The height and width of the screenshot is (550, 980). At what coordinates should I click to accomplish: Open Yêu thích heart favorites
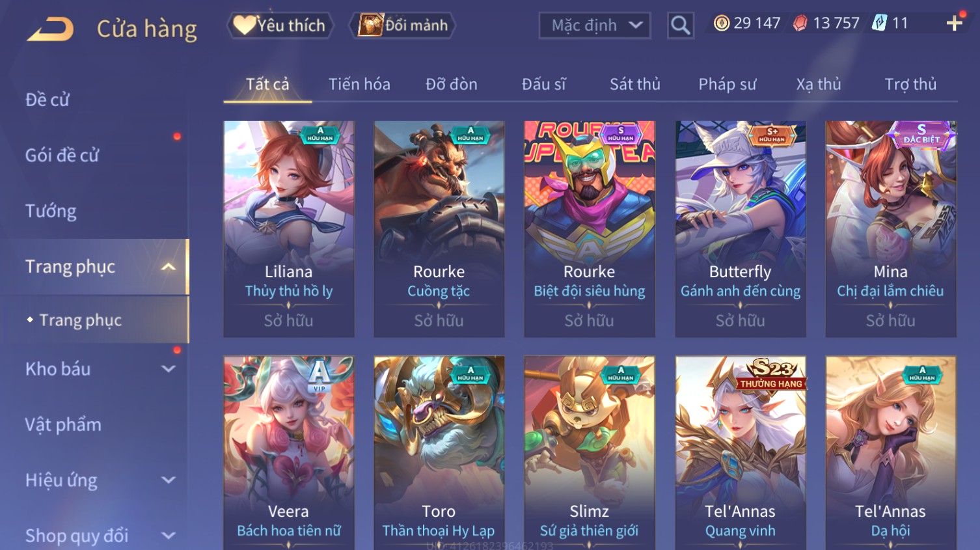click(x=280, y=25)
